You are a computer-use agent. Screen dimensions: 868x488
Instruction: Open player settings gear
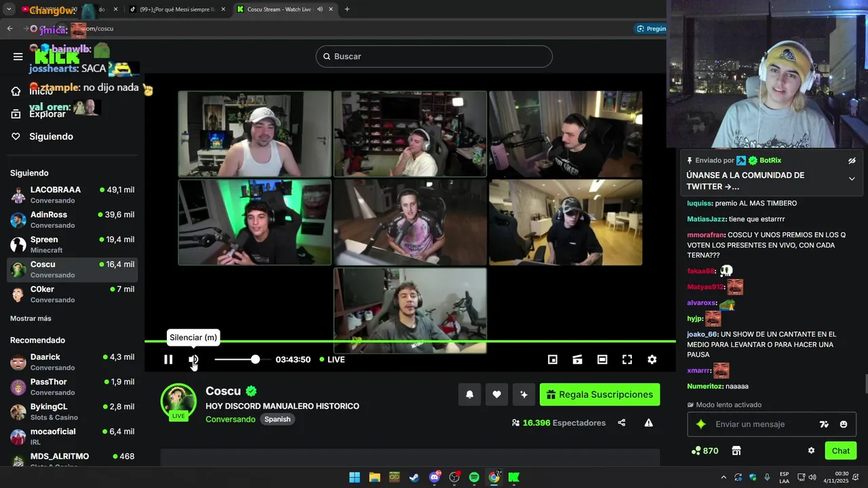[652, 360]
